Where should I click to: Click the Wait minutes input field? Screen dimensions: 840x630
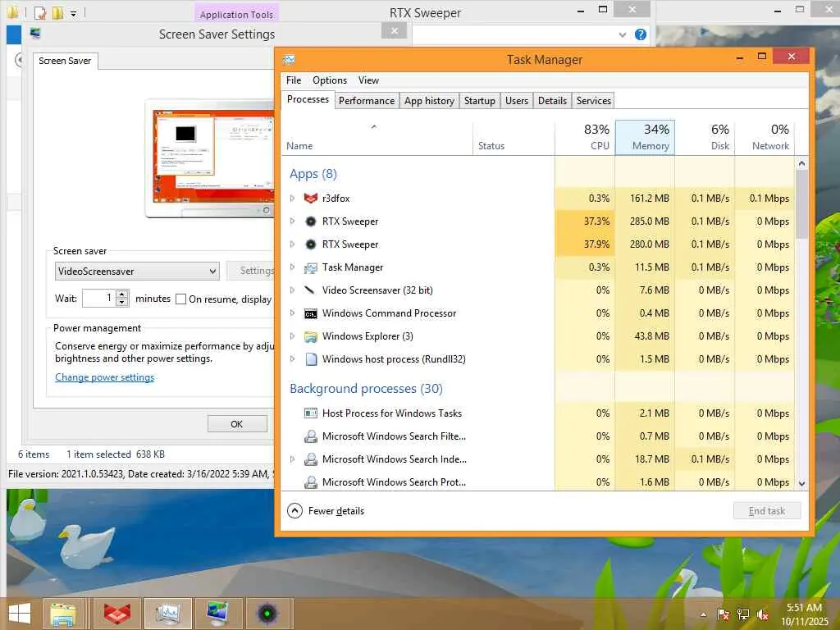point(99,299)
